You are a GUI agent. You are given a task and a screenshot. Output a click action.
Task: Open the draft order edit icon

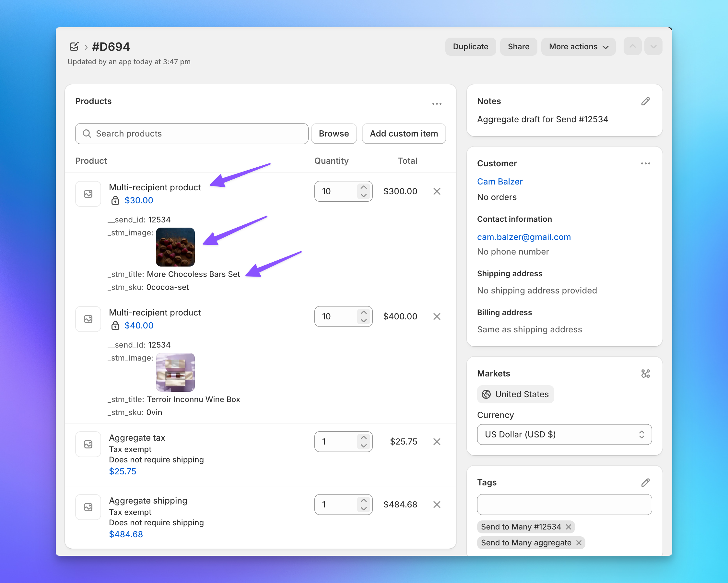click(74, 46)
